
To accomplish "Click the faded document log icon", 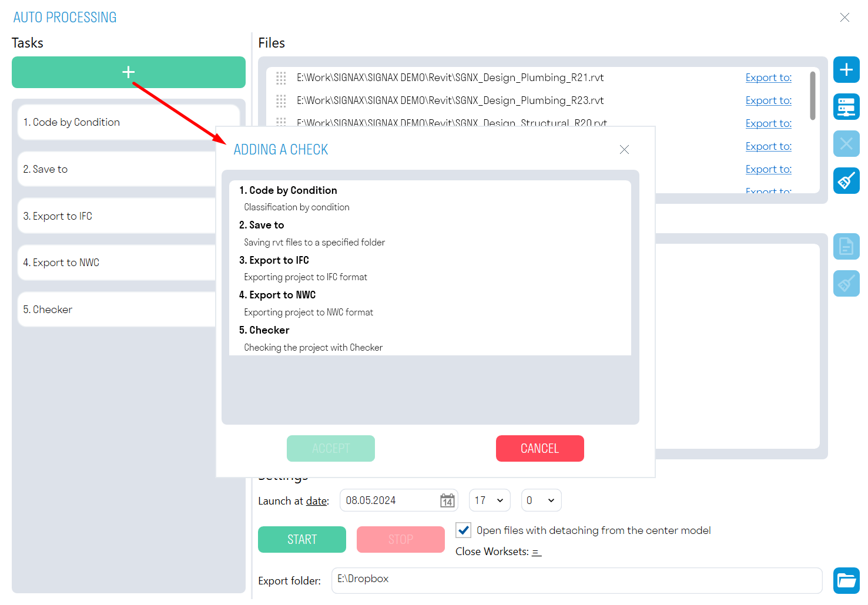I will [846, 247].
